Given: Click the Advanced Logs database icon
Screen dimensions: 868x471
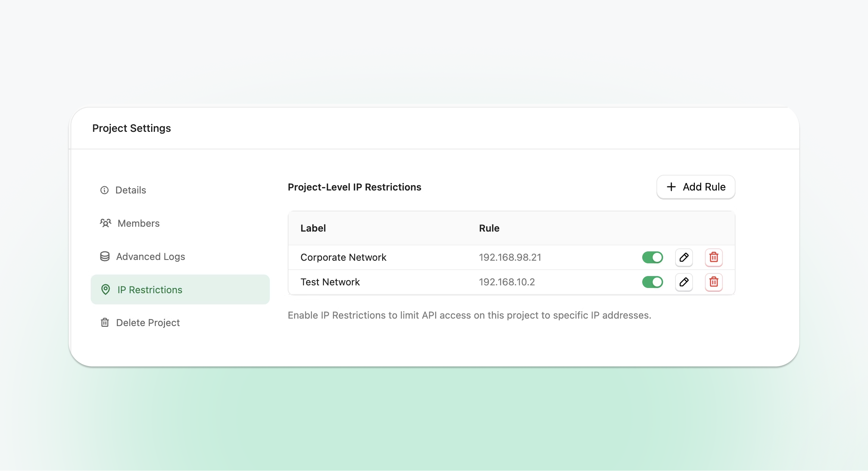Looking at the screenshot, I should 105,257.
